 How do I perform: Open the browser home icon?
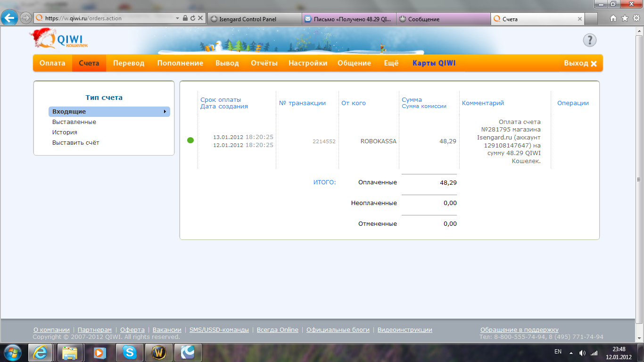coord(613,18)
